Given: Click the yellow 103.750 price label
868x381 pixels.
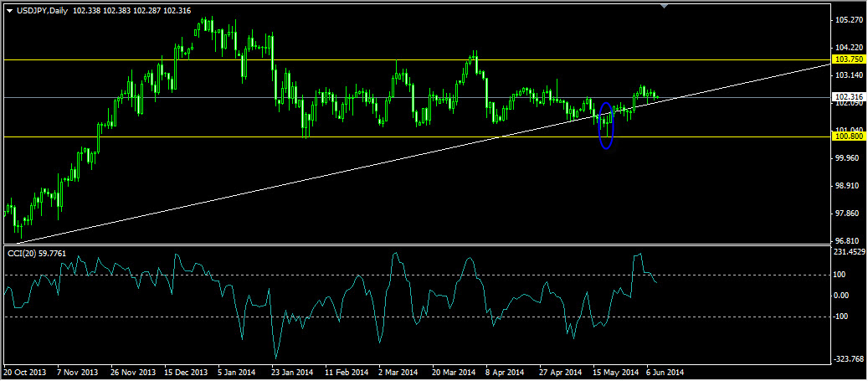Looking at the screenshot, I should pyautogui.click(x=847, y=59).
